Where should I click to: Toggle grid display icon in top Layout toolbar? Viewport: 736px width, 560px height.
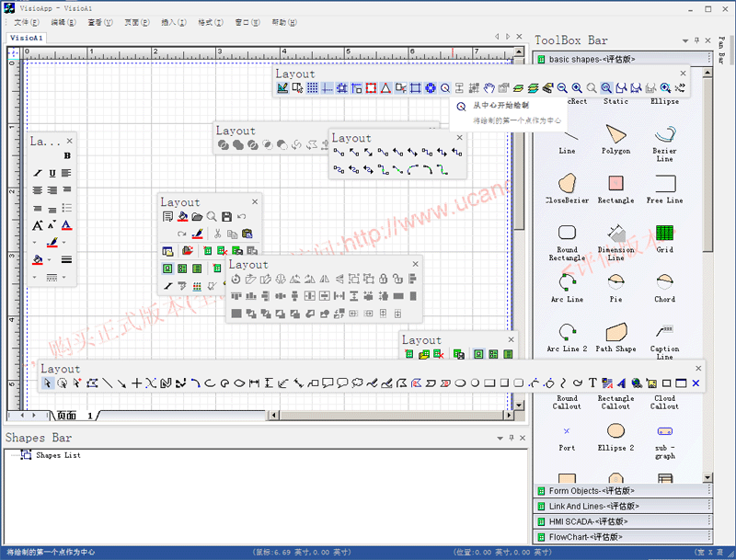click(x=312, y=88)
